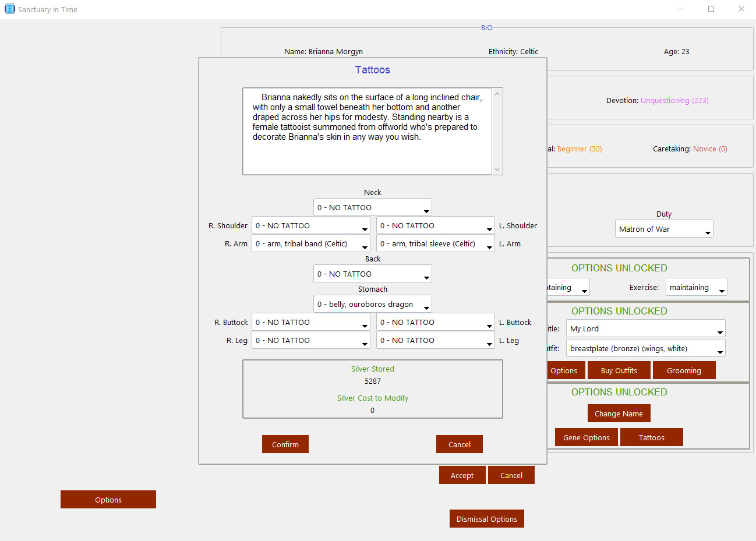
Task: Click the Change Name button
Action: (619, 413)
